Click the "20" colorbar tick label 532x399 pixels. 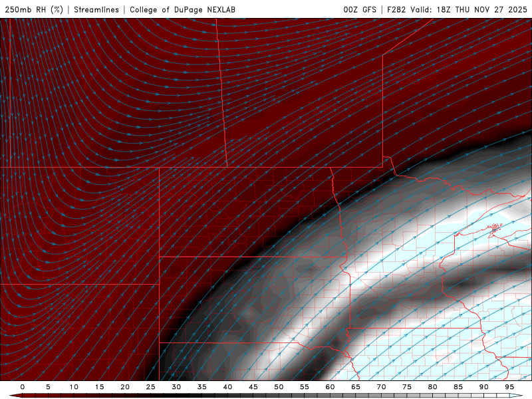click(x=125, y=387)
